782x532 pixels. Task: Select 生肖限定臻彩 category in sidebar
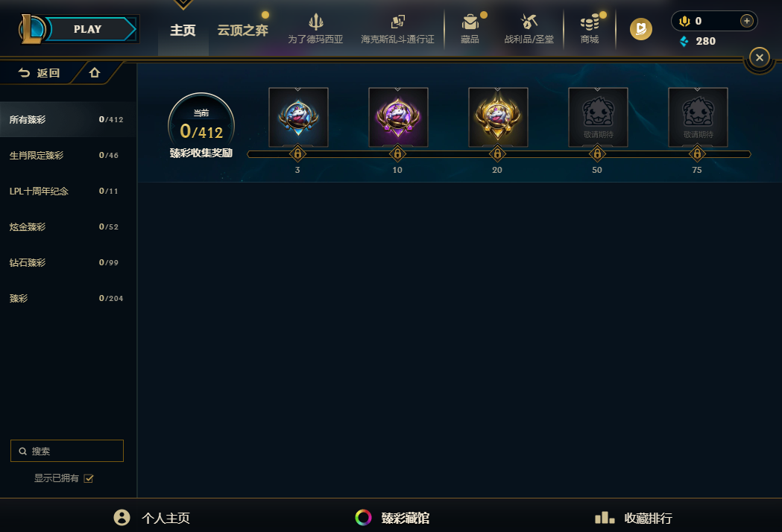[x=68, y=156]
